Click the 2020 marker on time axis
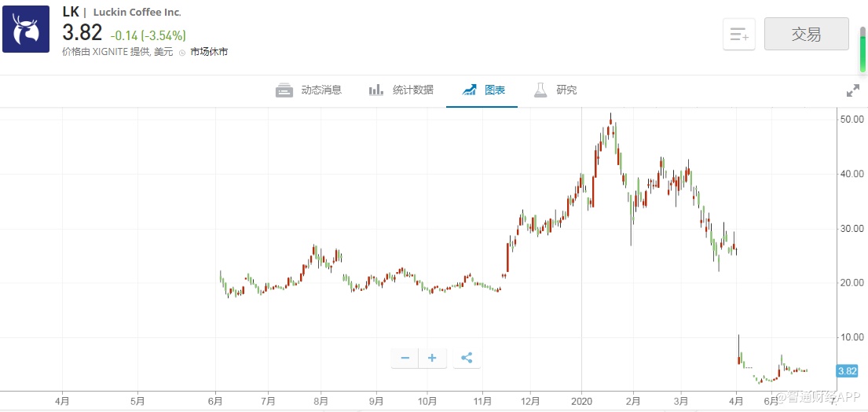The width and height of the screenshot is (868, 412). [x=582, y=400]
